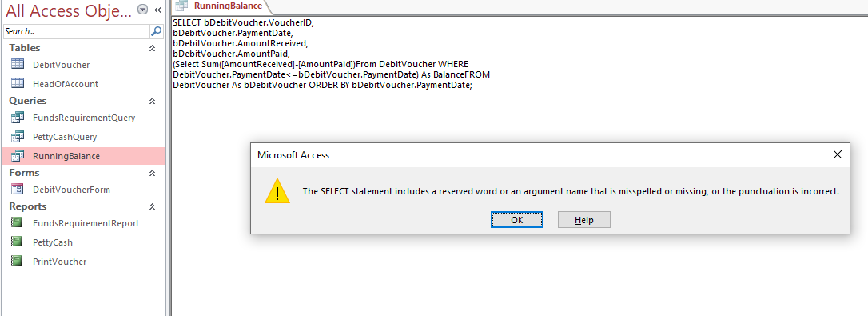Select the PettyCashQuery query icon
Viewport: 868px width, 316px height.
click(18, 136)
